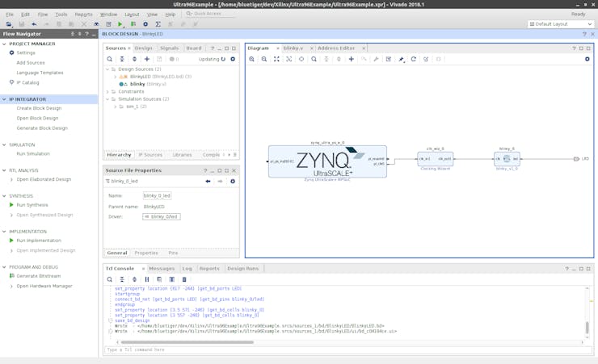Screen dimensions: 598x364
Task: Switch to IP Sources view tab
Action: tap(150, 155)
